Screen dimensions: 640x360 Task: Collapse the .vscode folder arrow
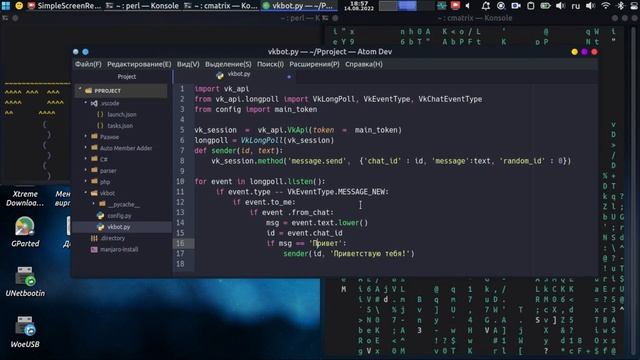[86, 103]
